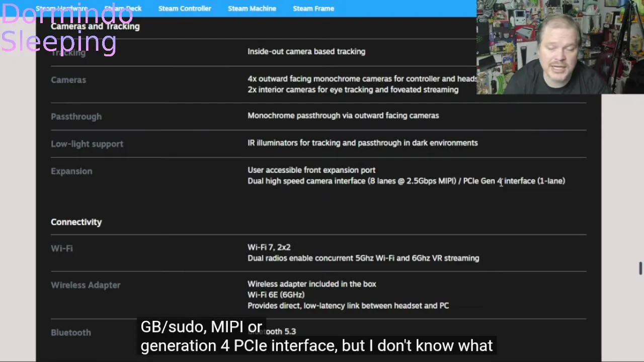Image resolution: width=644 pixels, height=362 pixels.
Task: Click the Wireless Adapter label
Action: coord(86,285)
